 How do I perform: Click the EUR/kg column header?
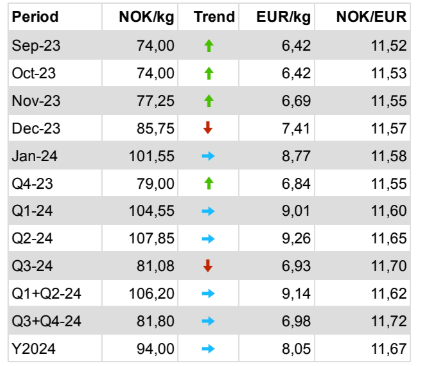pyautogui.click(x=283, y=17)
